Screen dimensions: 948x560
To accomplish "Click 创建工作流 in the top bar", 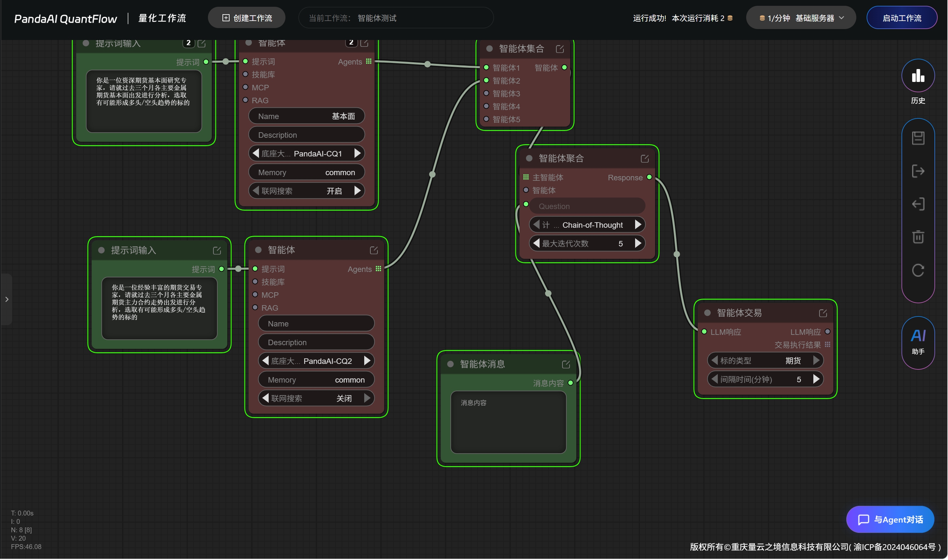I will (247, 18).
